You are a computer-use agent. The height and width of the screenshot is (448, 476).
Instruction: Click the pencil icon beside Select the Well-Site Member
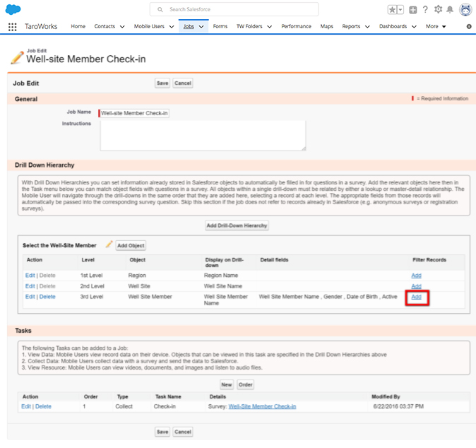pyautogui.click(x=109, y=244)
